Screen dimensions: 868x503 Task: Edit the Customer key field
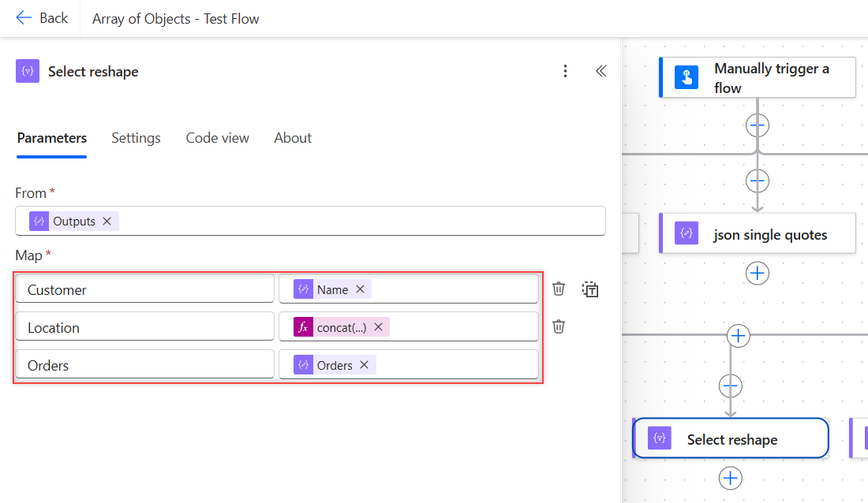tap(145, 289)
